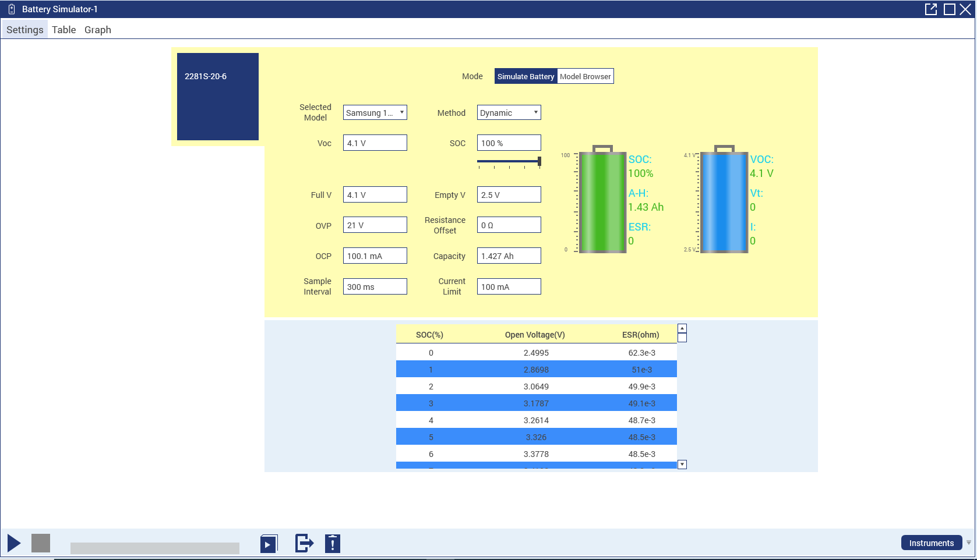This screenshot has width=977, height=560.
Task: Click the gray Stop square button
Action: click(x=41, y=543)
